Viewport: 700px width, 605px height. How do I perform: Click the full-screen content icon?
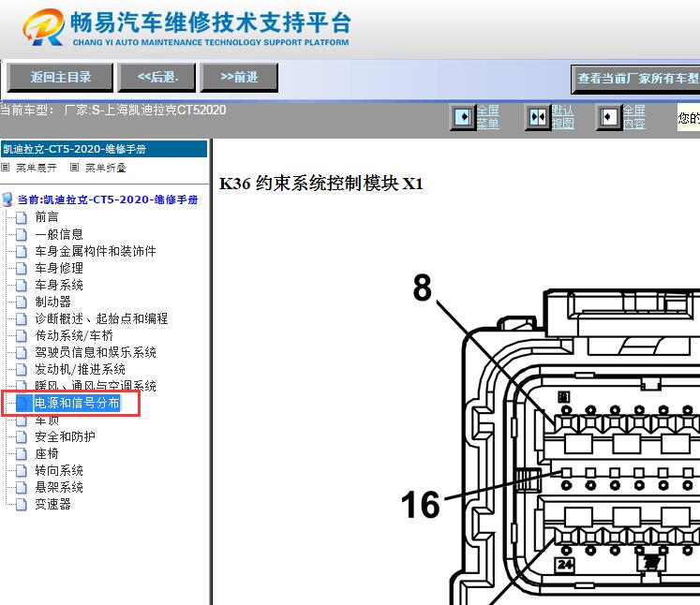(x=609, y=117)
